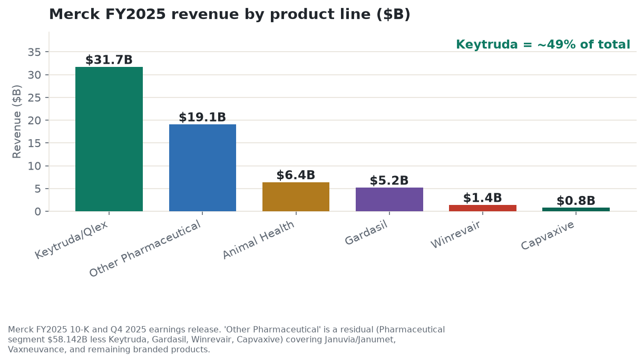Click the green Keytruda/Qlex bar

[x=109, y=139]
